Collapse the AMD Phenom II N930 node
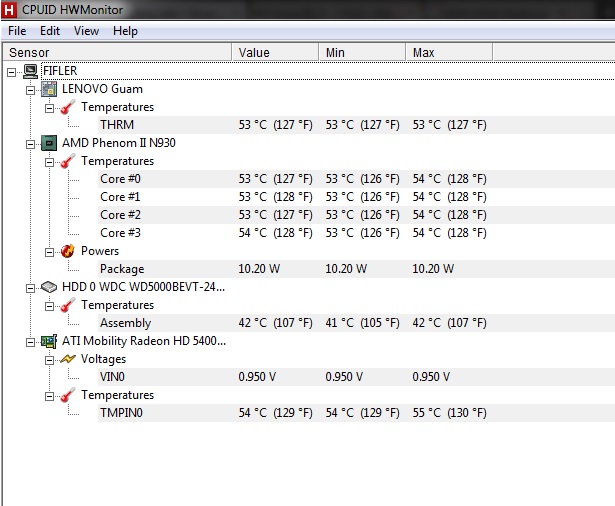Viewport: 615px width, 506px height. pos(30,144)
